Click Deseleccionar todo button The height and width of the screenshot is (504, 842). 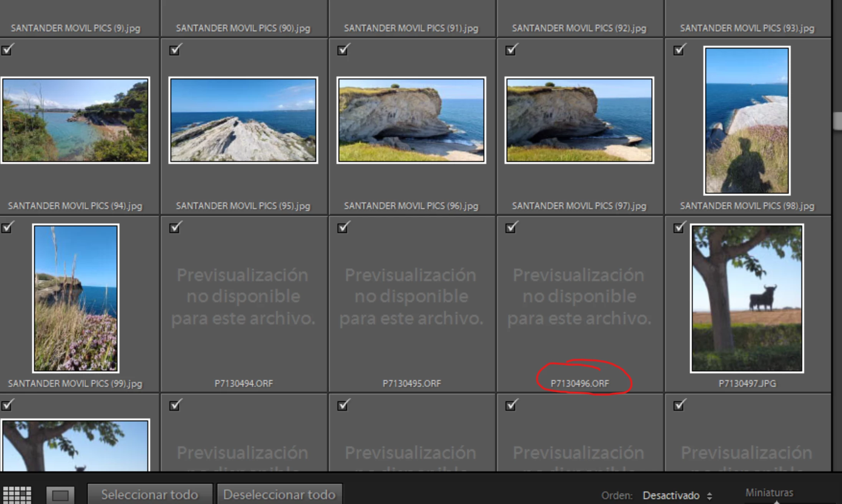pos(279,494)
